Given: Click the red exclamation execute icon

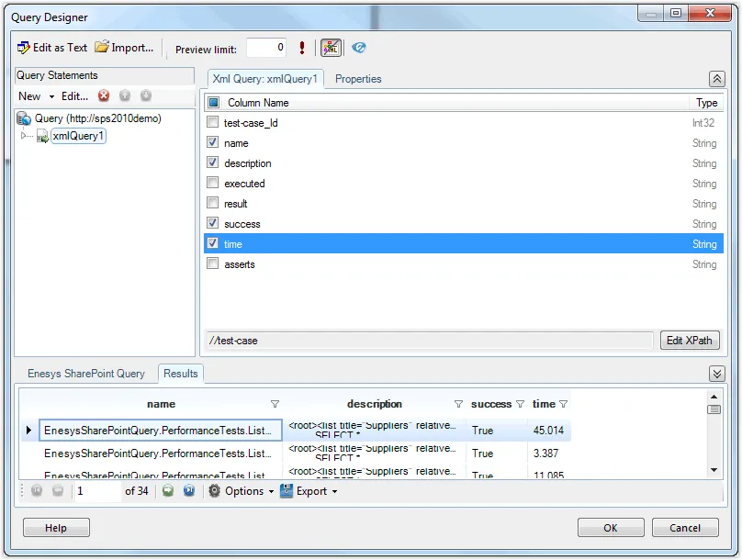Looking at the screenshot, I should [x=302, y=48].
